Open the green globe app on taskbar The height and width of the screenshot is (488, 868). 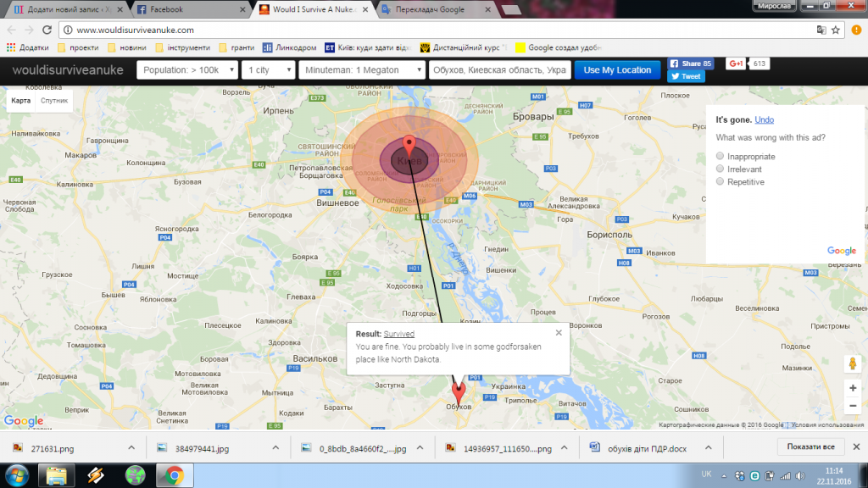(135, 475)
